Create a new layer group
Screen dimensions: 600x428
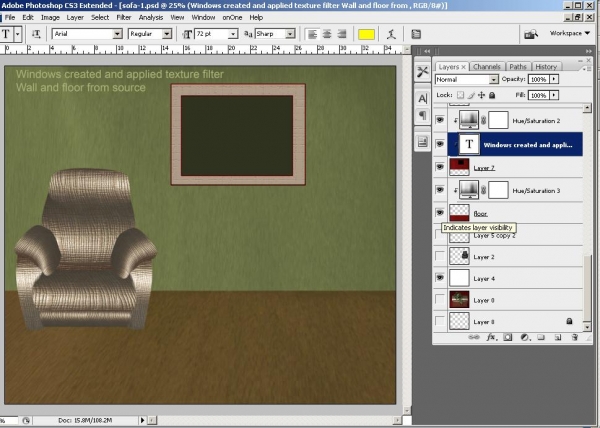(541, 337)
